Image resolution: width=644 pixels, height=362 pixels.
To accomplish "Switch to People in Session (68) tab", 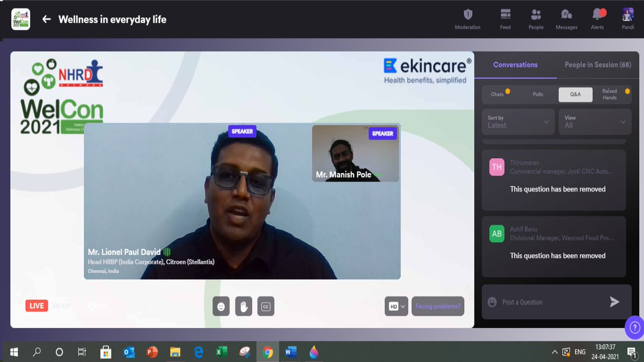I will point(598,65).
